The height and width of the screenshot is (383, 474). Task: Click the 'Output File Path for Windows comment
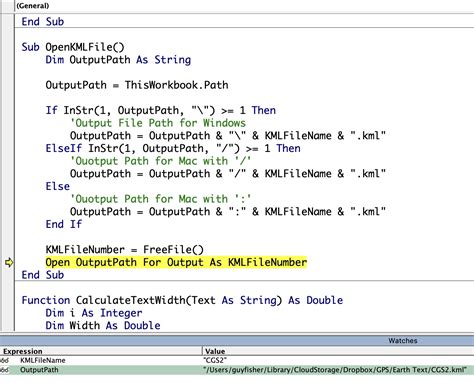(158, 123)
